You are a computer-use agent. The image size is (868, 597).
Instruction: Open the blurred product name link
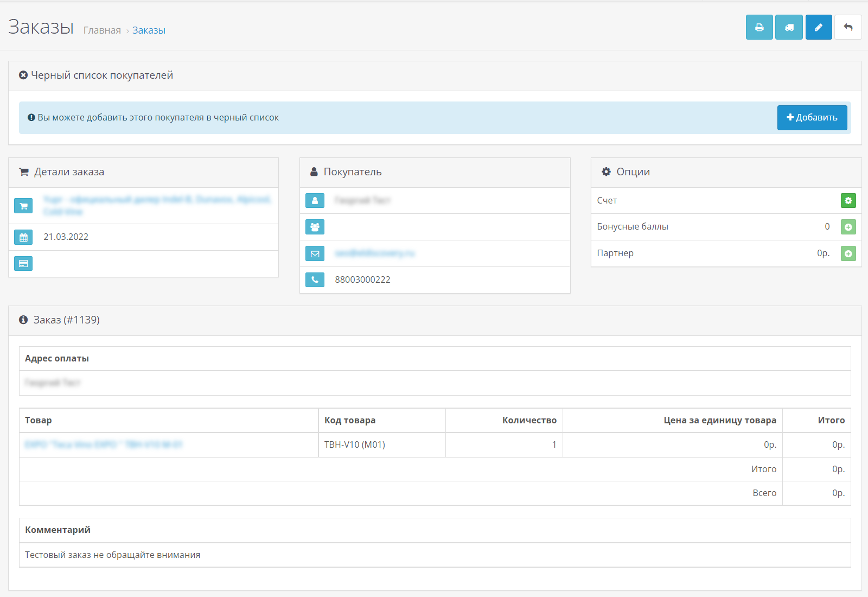(x=104, y=444)
